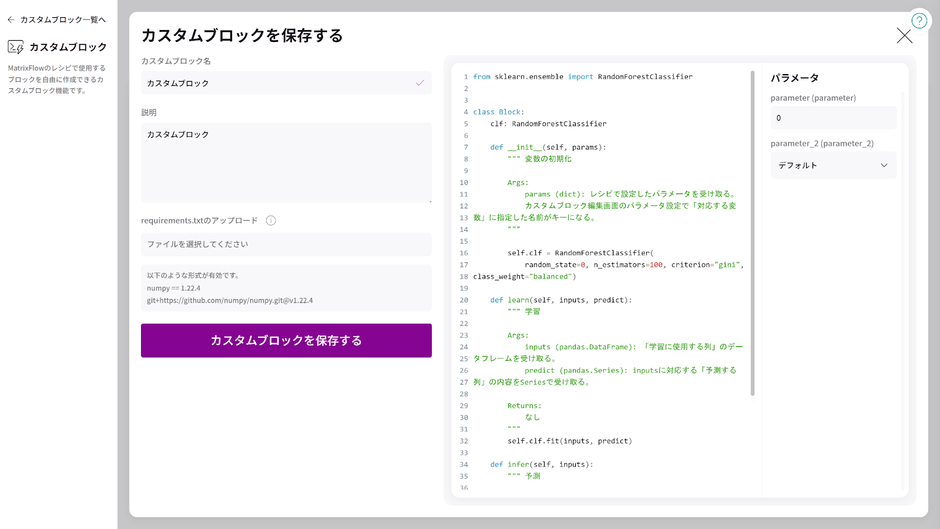This screenshot has height=529, width=940.
Task: Click the ファイルを選択してください file chooser field
Action: pyautogui.click(x=286, y=244)
